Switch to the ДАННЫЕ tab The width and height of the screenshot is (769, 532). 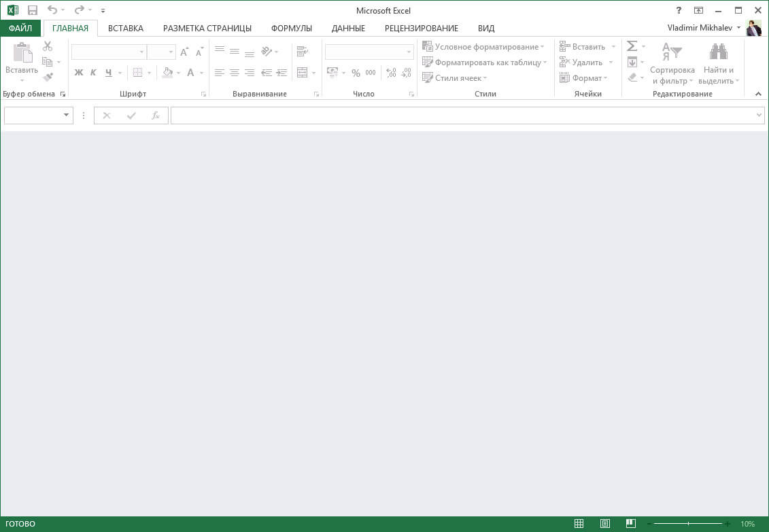point(348,29)
